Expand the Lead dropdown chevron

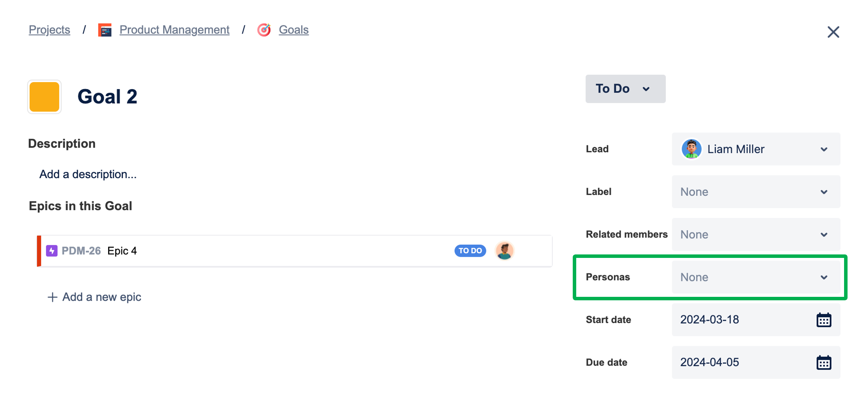point(824,150)
